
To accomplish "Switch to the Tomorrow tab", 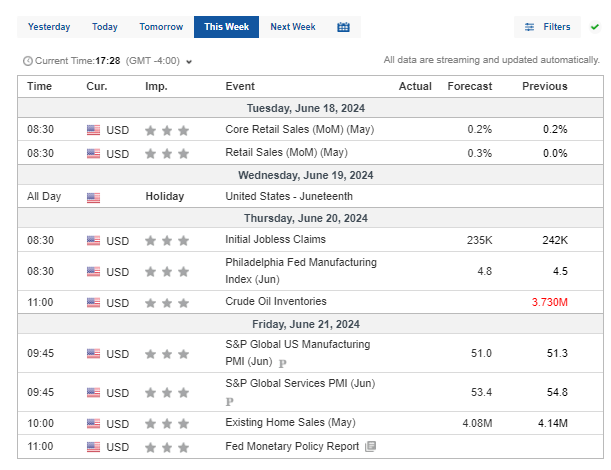I will coord(161,27).
